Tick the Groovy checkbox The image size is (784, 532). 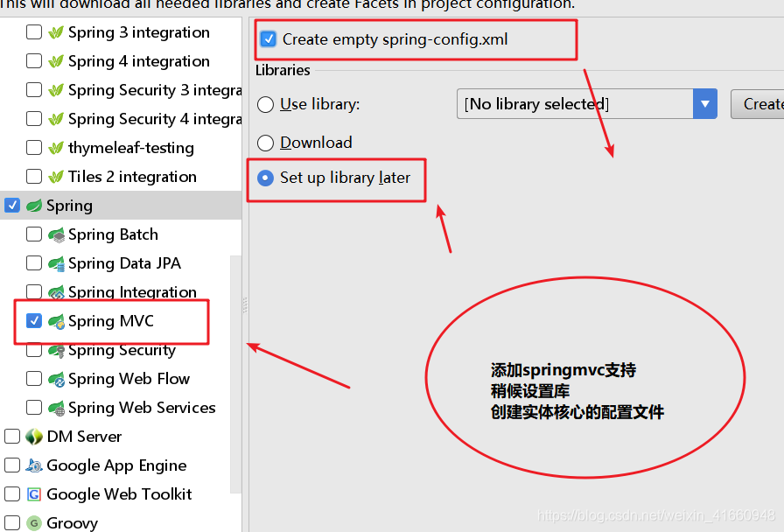click(12, 523)
